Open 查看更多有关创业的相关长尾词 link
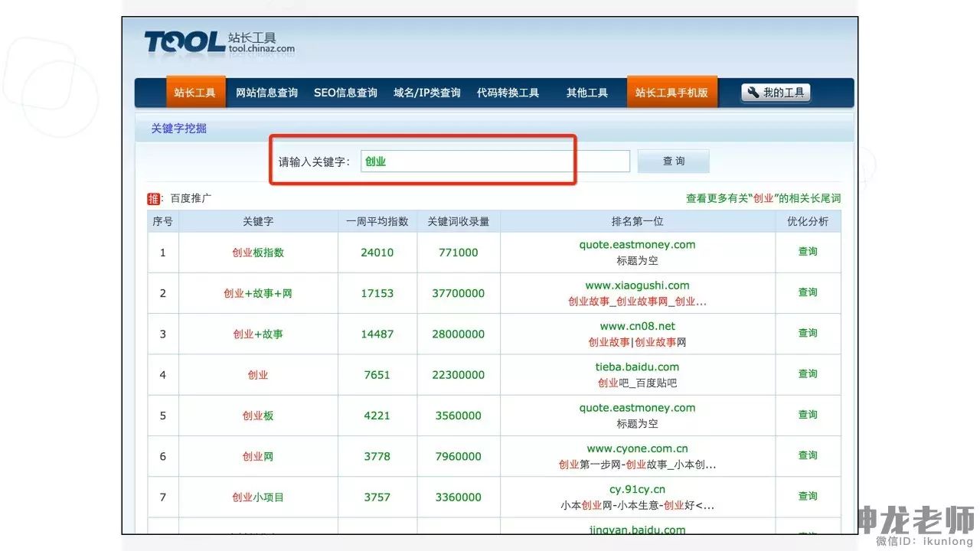Image resolution: width=980 pixels, height=551 pixels. [x=763, y=198]
